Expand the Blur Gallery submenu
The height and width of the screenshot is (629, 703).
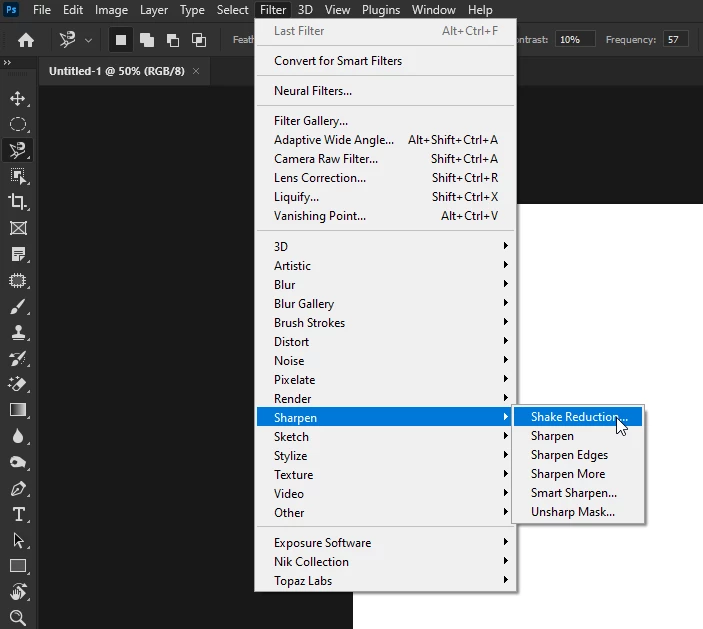pos(385,304)
